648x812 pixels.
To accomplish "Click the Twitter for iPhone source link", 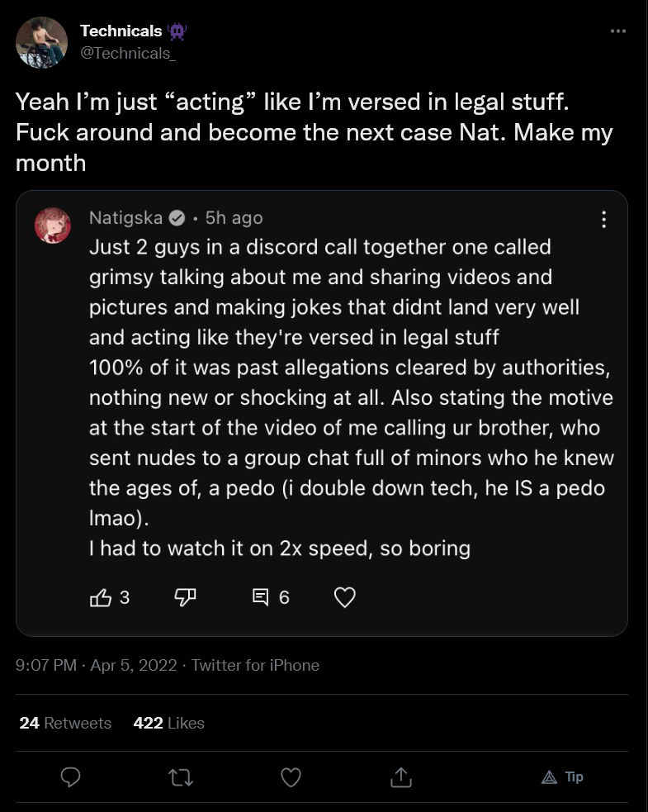I will click(x=255, y=665).
